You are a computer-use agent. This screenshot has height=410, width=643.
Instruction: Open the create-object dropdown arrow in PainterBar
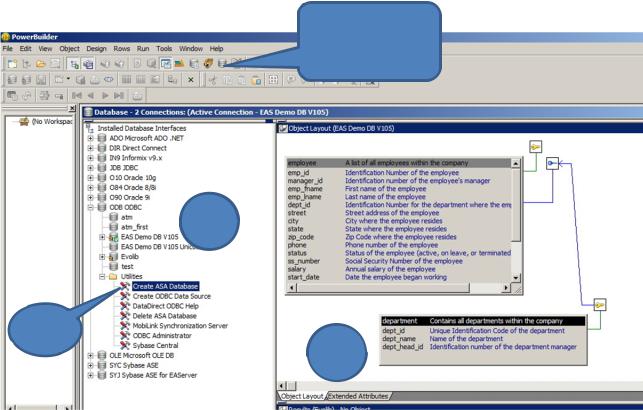(x=68, y=79)
